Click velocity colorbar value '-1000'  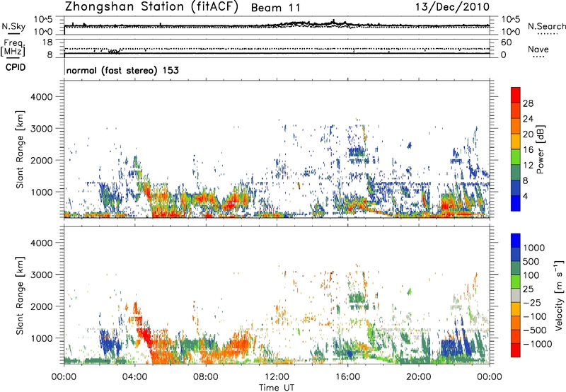[x=537, y=344]
